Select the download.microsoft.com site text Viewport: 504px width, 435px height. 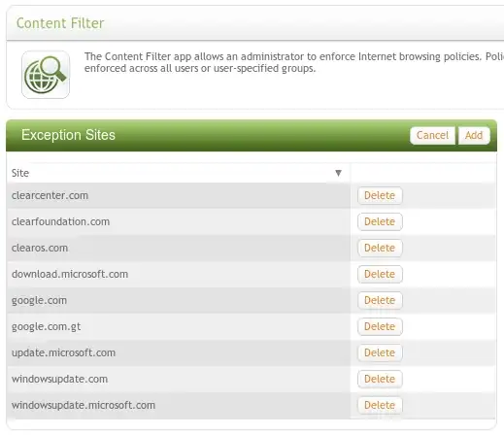(70, 274)
